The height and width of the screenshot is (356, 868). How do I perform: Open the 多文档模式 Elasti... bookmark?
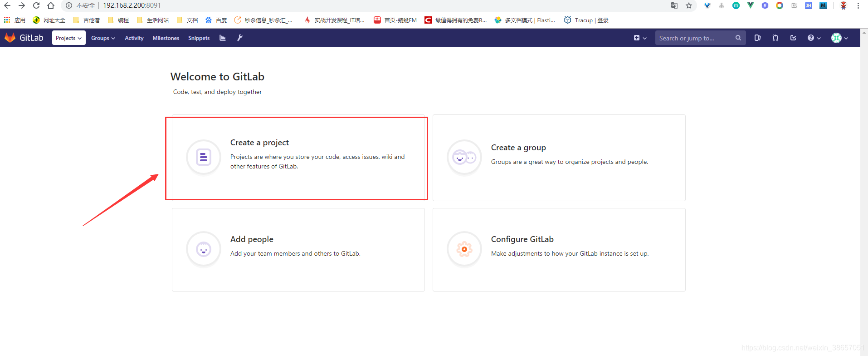coord(525,20)
